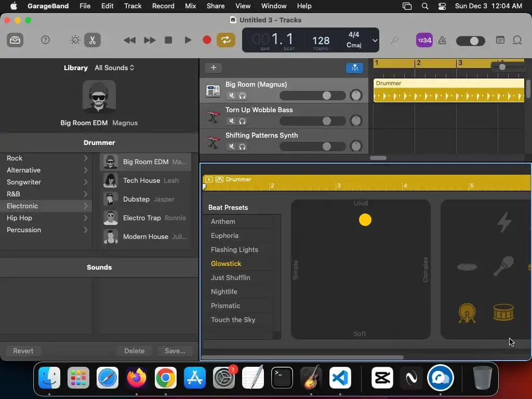Open the LCD display mode dropdown arrow
This screenshot has width=532, height=399.
pyautogui.click(x=375, y=41)
